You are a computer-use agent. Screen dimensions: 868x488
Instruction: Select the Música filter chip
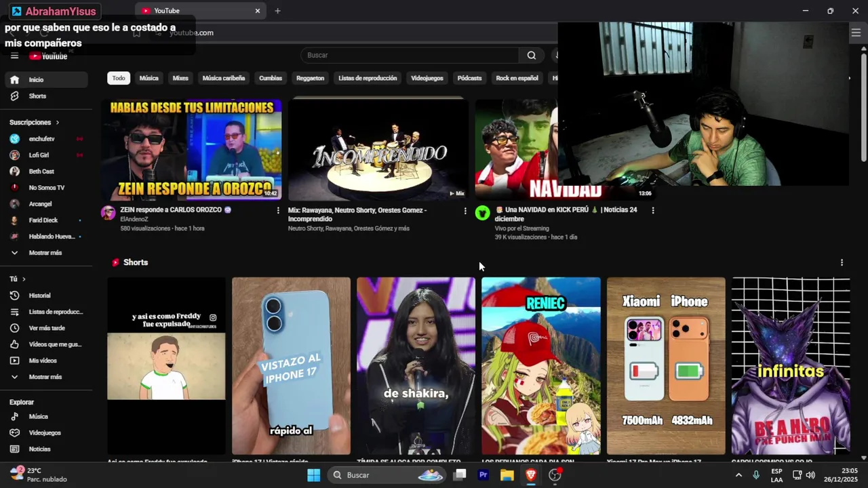click(x=149, y=78)
